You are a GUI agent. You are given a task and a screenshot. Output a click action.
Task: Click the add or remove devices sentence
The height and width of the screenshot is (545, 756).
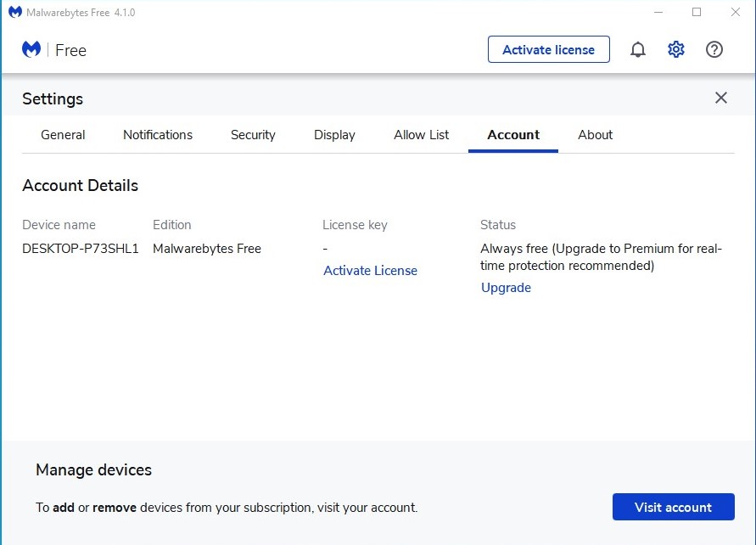pyautogui.click(x=227, y=508)
